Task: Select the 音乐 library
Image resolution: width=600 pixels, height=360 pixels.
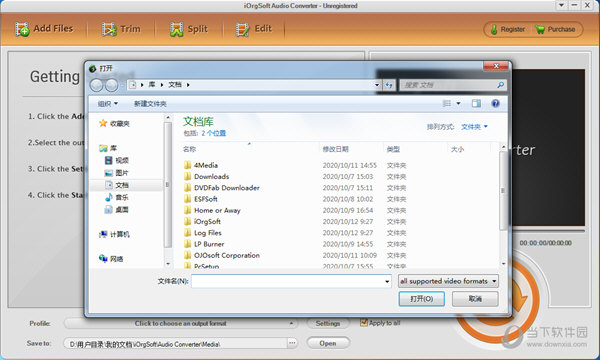Action: (x=117, y=197)
